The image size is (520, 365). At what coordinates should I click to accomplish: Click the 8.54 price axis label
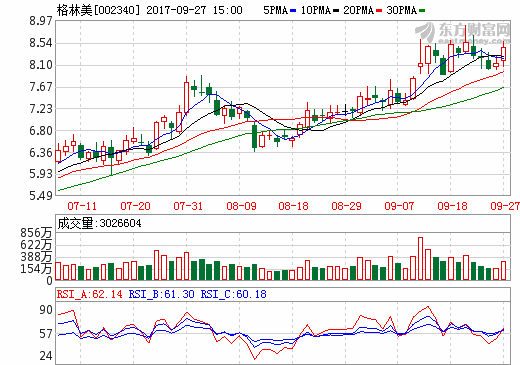(x=41, y=43)
